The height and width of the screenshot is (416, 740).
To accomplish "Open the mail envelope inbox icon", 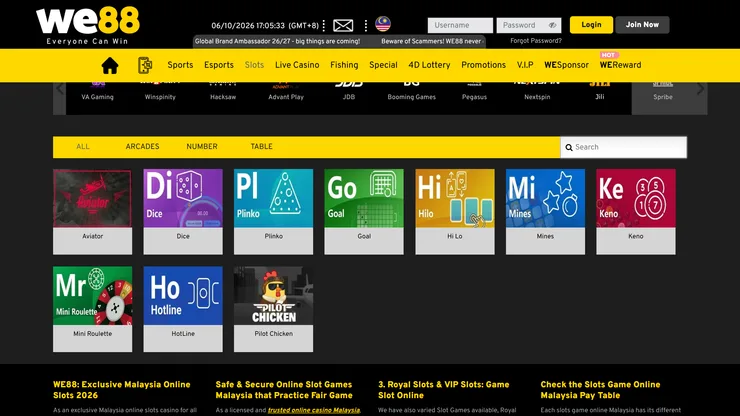I will (343, 25).
